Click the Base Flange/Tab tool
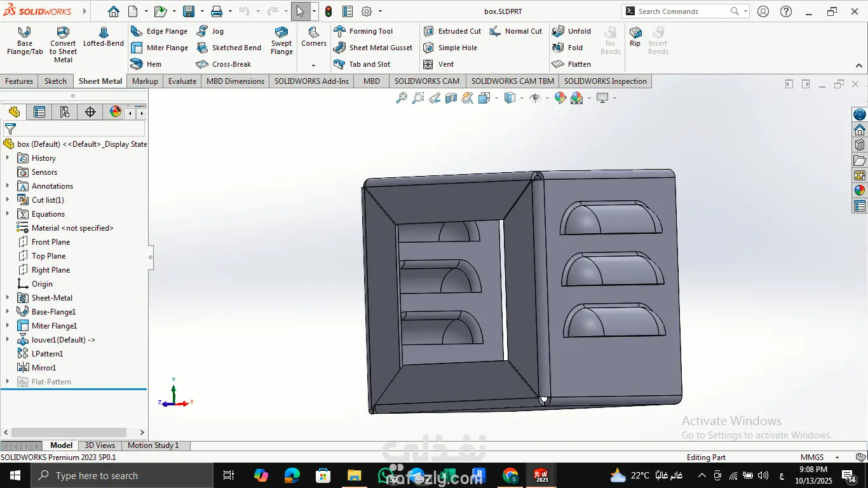This screenshot has height=488, width=868. tap(25, 41)
